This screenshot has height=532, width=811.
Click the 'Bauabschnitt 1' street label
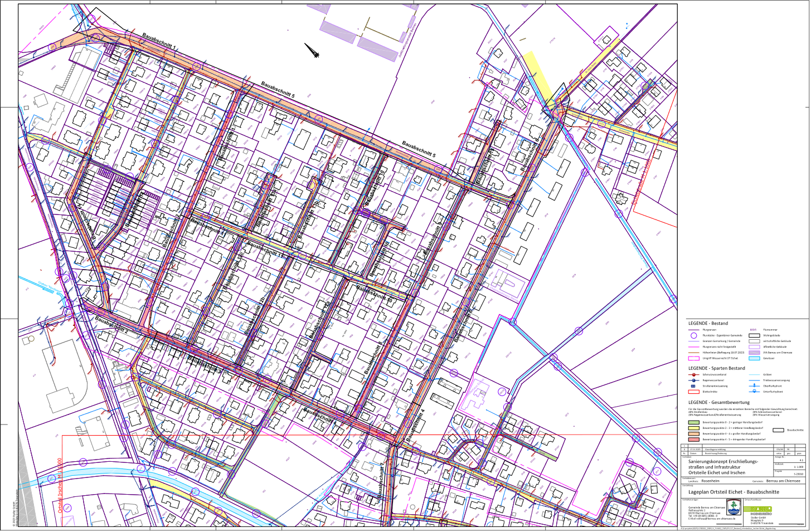click(x=159, y=42)
